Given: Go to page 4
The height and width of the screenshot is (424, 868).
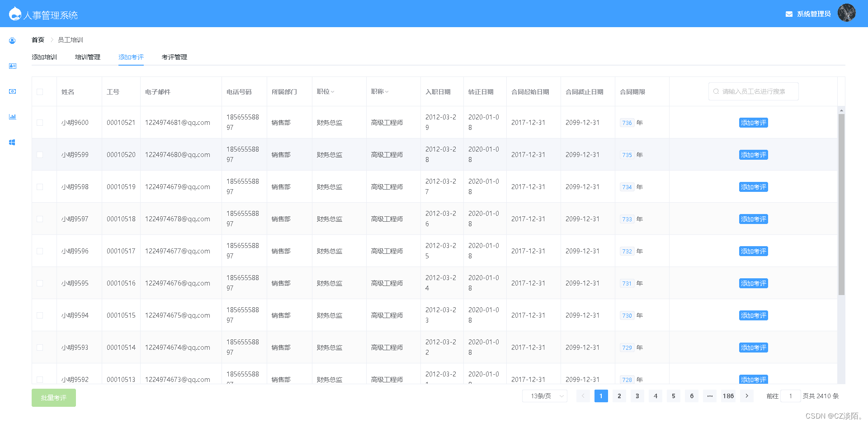Looking at the screenshot, I should click(x=656, y=396).
